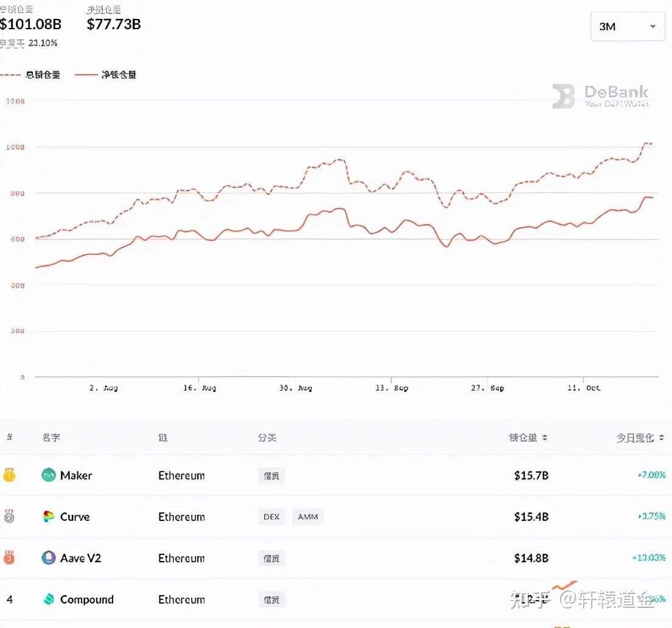
Task: Click the lending category tag in Compound row
Action: [x=271, y=600]
